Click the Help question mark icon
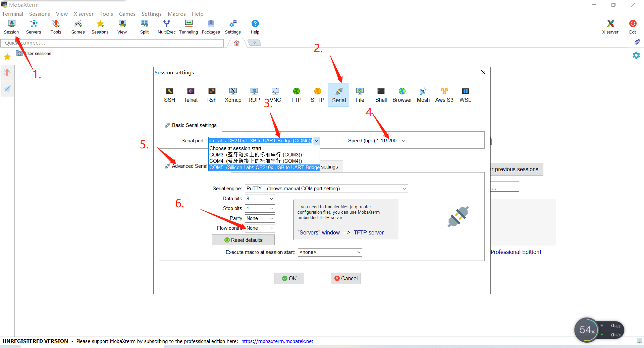Screen dimensions: 644x348 click(255, 27)
